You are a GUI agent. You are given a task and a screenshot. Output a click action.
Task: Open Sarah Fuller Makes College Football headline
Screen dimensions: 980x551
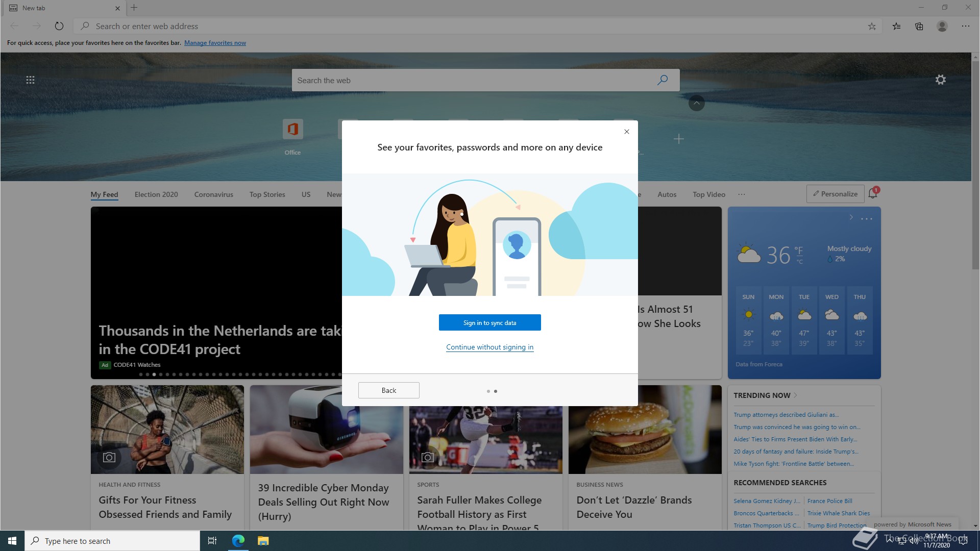click(479, 513)
